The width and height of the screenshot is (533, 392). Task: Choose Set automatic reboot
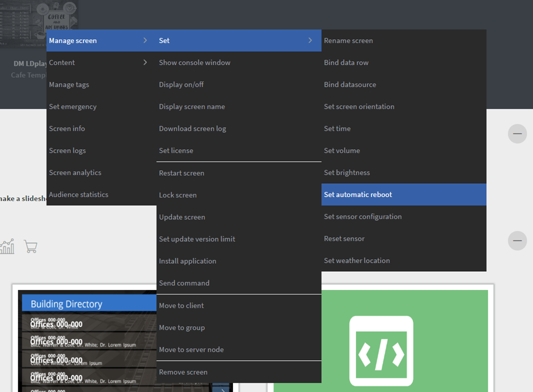pos(404,195)
